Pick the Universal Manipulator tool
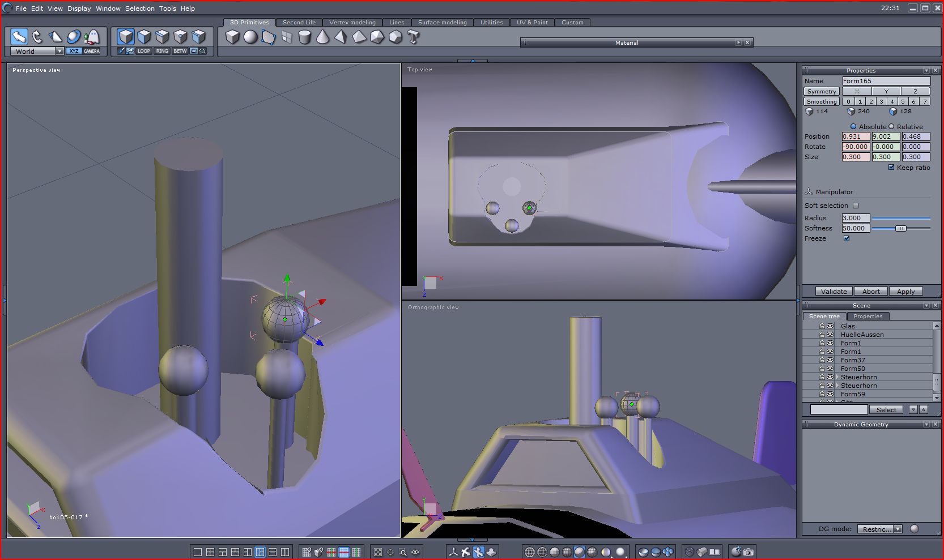The width and height of the screenshot is (944, 560). [74, 37]
